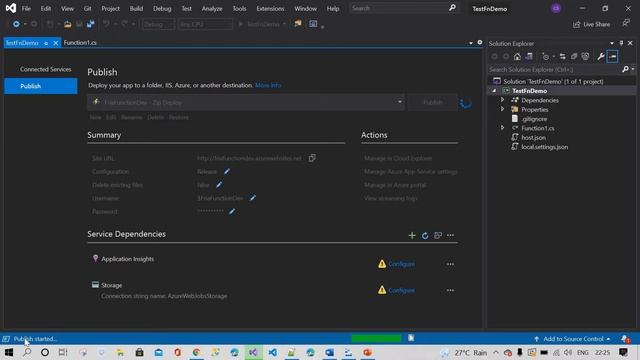The width and height of the screenshot is (640, 360).
Task: Click Publish started status text
Action: tap(35, 339)
